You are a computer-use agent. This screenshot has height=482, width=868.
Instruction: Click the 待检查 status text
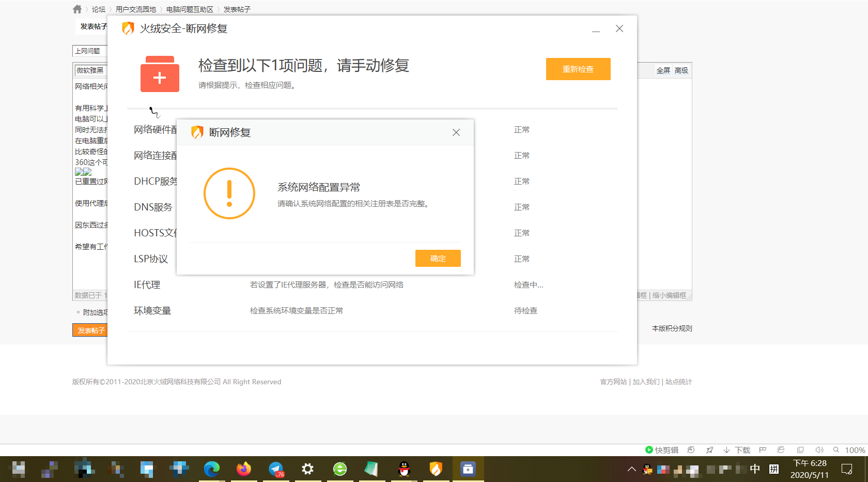pos(526,311)
